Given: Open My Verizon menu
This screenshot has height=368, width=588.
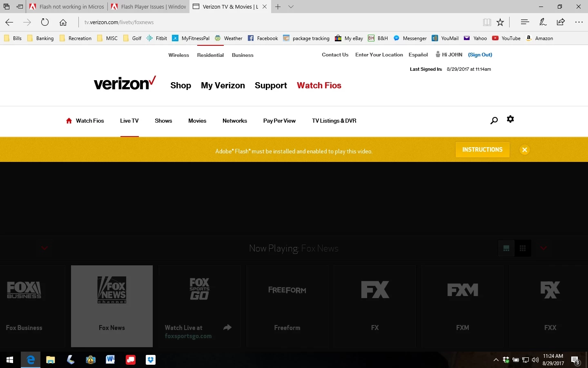Looking at the screenshot, I should tap(223, 85).
